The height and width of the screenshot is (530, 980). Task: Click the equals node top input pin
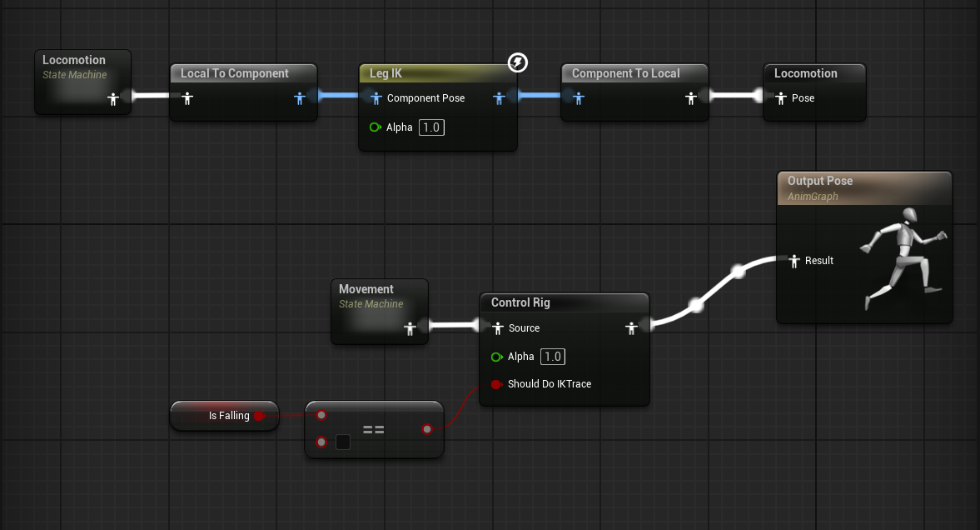click(321, 415)
